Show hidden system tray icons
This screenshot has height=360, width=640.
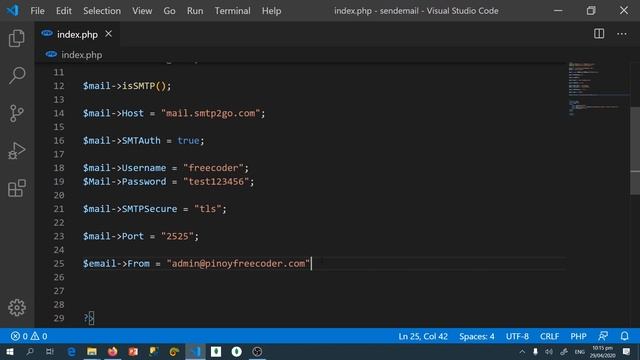[x=522, y=351]
